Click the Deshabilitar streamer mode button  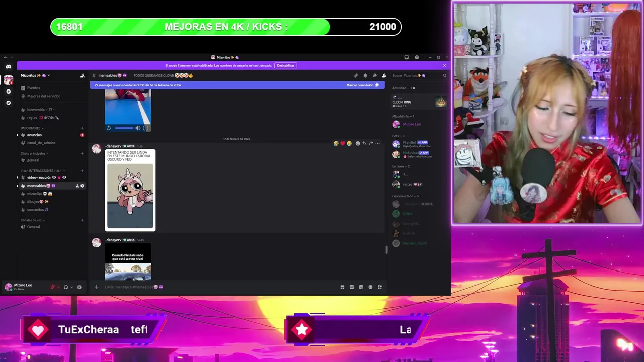click(x=285, y=65)
